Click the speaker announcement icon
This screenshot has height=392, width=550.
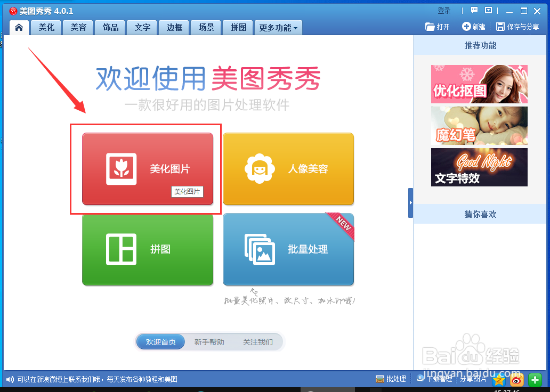point(10,379)
